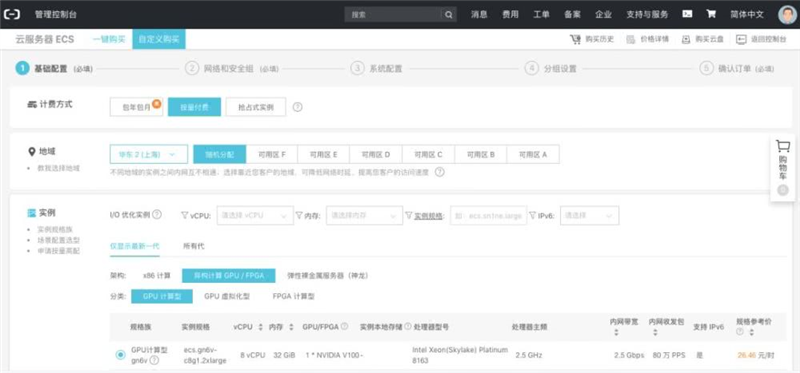Click the 购买云盘 icon

[686, 39]
